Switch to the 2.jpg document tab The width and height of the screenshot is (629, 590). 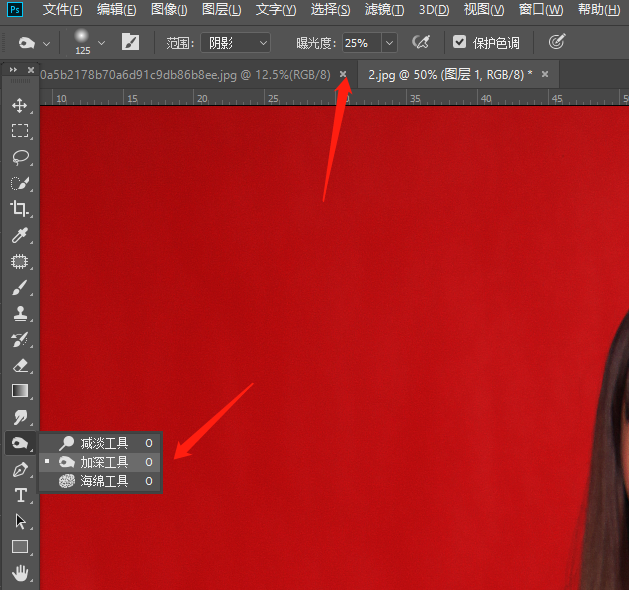450,75
